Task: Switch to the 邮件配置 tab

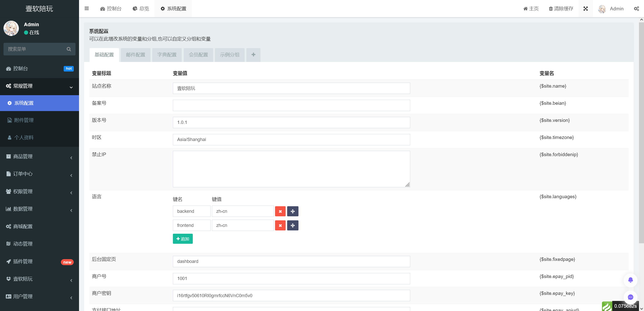Action: (135, 55)
